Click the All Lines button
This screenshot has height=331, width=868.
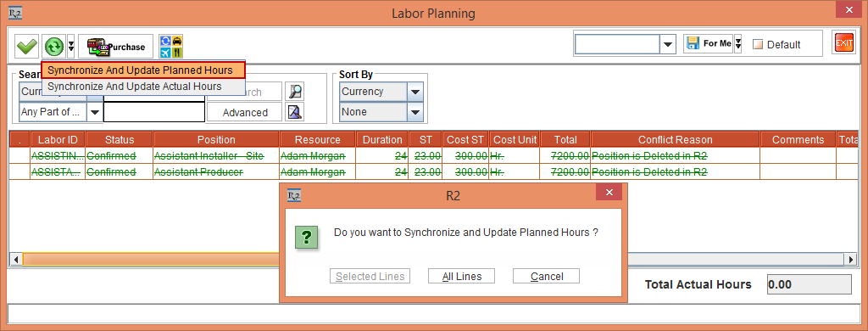462,276
